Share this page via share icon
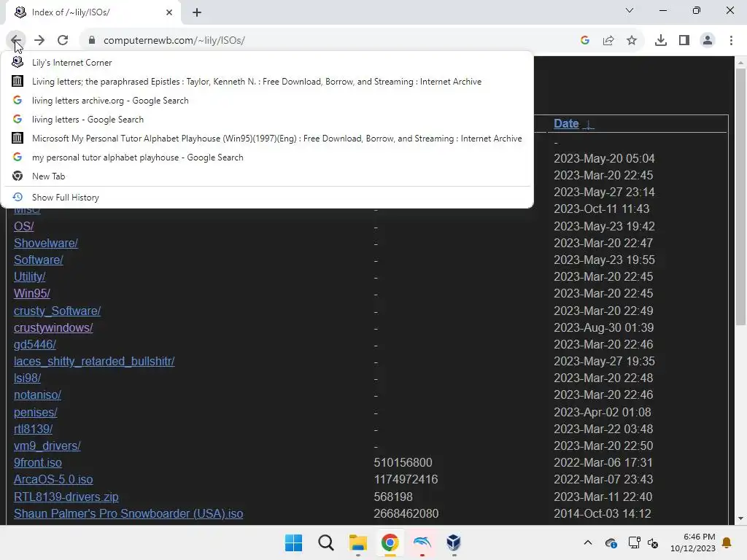Viewport: 747px width, 560px height. 608,40
